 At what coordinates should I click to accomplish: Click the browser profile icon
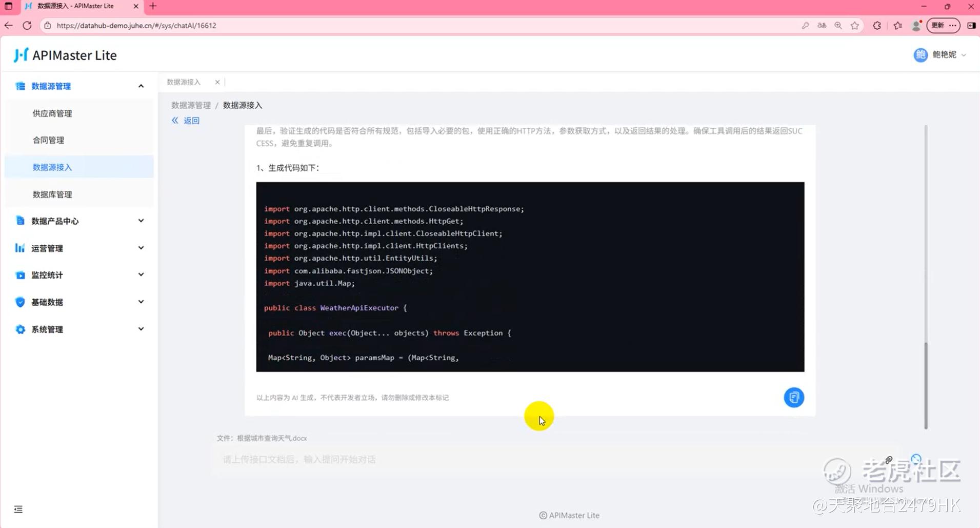(916, 25)
